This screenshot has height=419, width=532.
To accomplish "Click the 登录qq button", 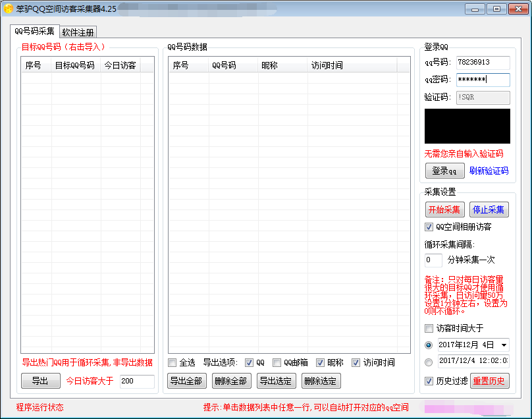I will pos(445,171).
